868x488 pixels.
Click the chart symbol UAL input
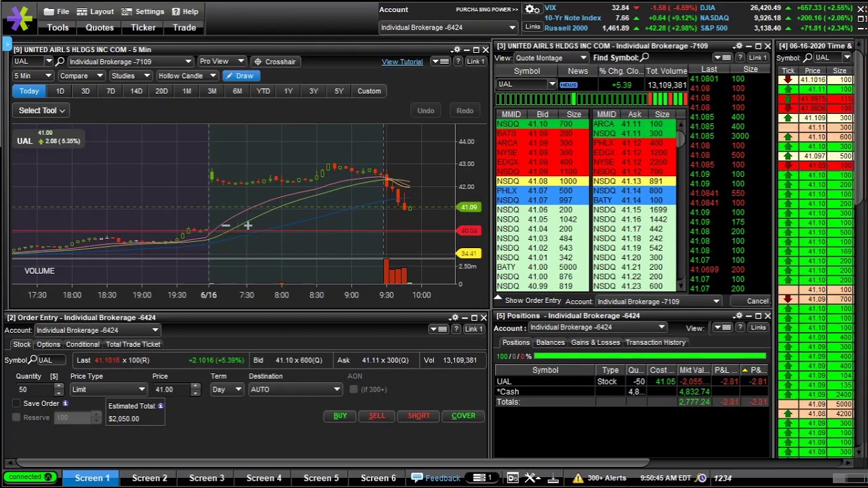pyautogui.click(x=27, y=62)
